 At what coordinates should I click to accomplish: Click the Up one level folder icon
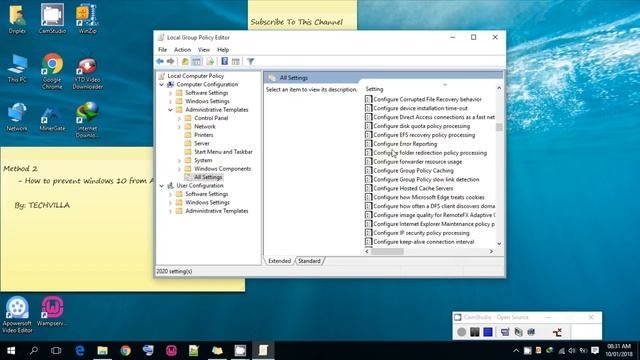click(185, 61)
